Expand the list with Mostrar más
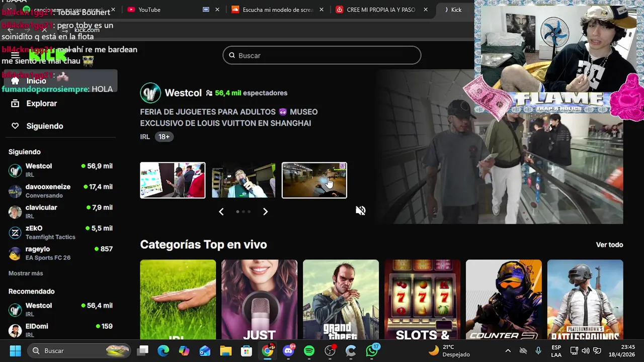The width and height of the screenshot is (644, 362). coord(26,273)
